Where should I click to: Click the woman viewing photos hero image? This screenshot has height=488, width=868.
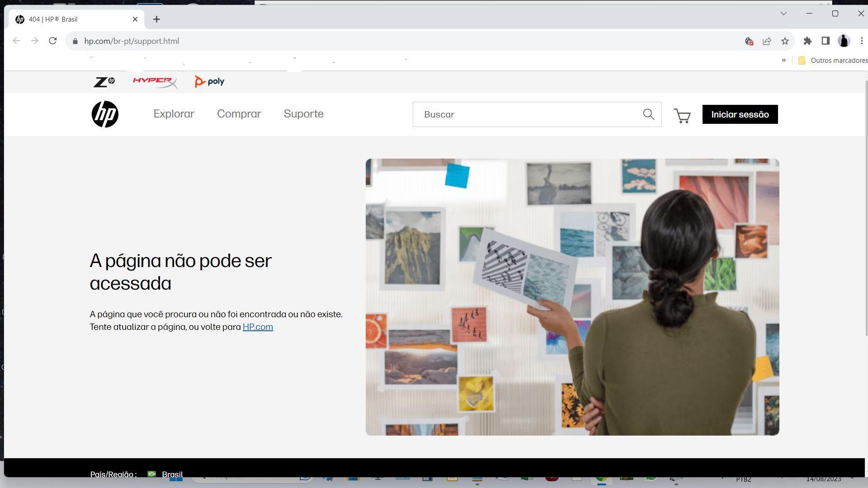572,297
